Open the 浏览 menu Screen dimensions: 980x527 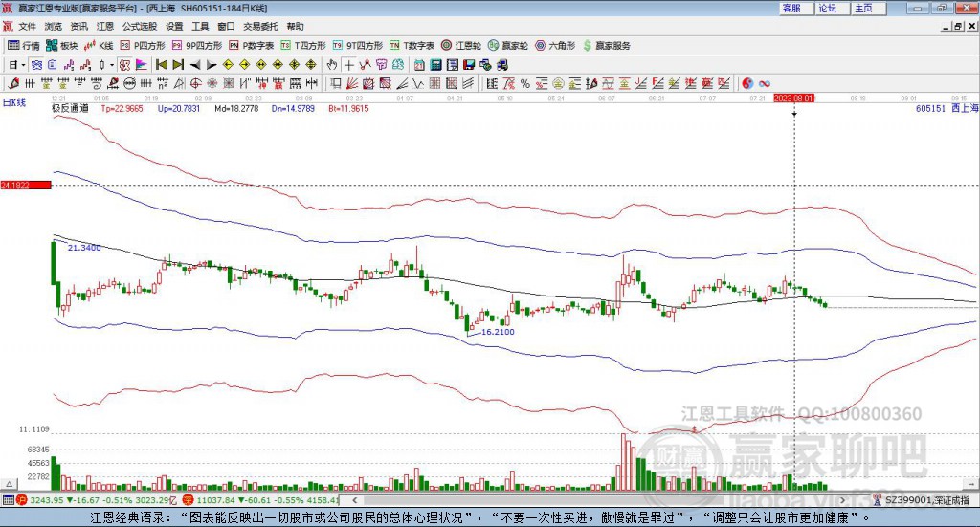54,26
